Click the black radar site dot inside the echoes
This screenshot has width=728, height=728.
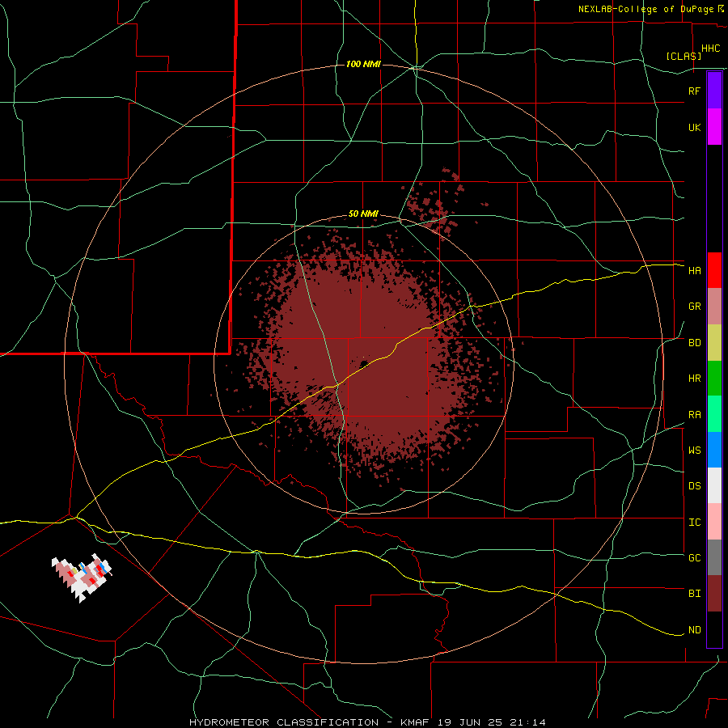(364, 363)
